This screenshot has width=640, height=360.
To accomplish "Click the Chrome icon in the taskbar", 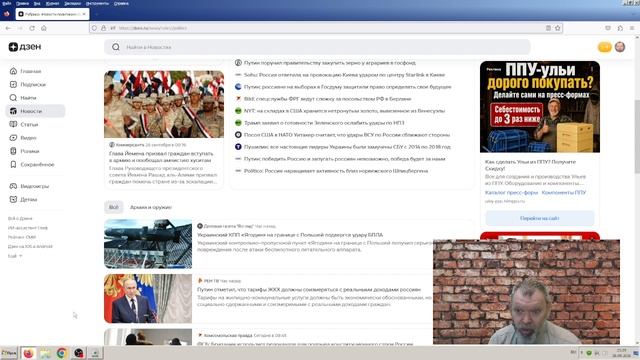I will click(x=62, y=353).
